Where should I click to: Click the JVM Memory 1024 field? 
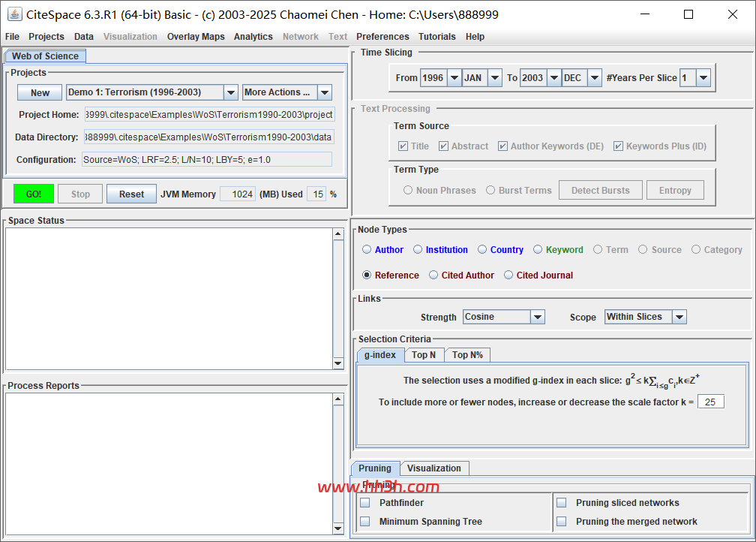click(238, 194)
